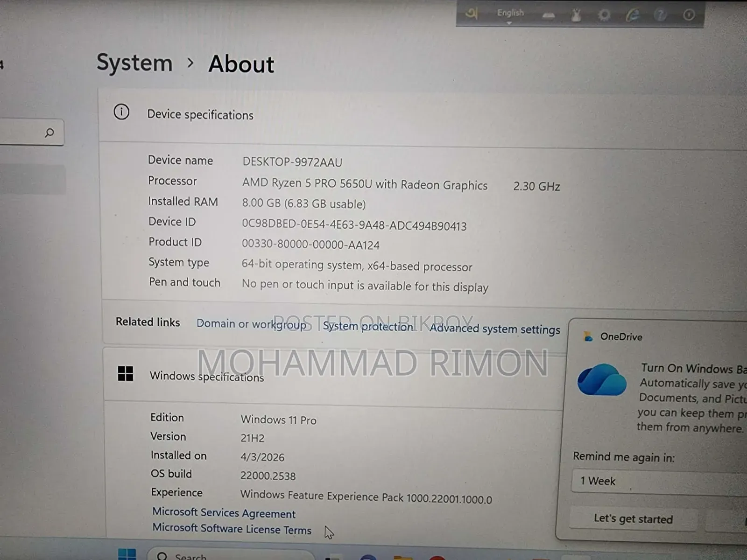Viewport: 747px width, 560px height.
Task: Click the Avro Bangla logo icon
Action: (472, 14)
